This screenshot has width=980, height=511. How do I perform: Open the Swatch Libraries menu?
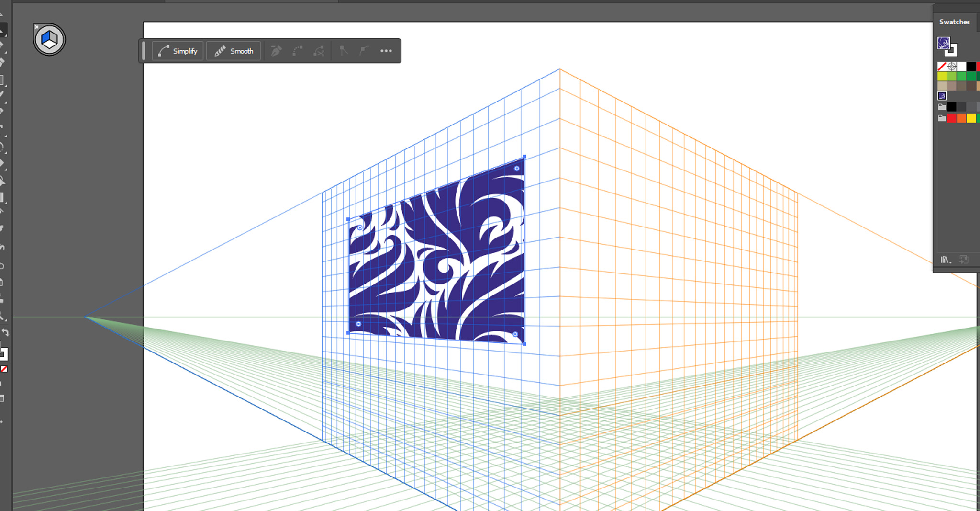coord(946,260)
